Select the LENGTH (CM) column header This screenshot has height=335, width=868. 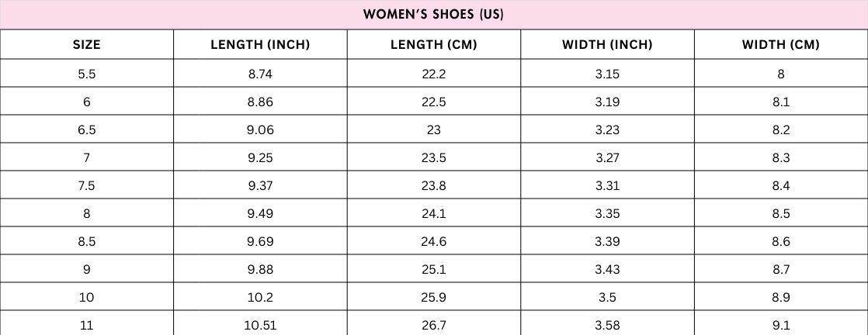point(433,45)
